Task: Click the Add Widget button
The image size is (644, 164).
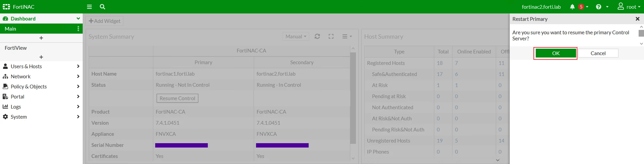Action: tap(105, 21)
